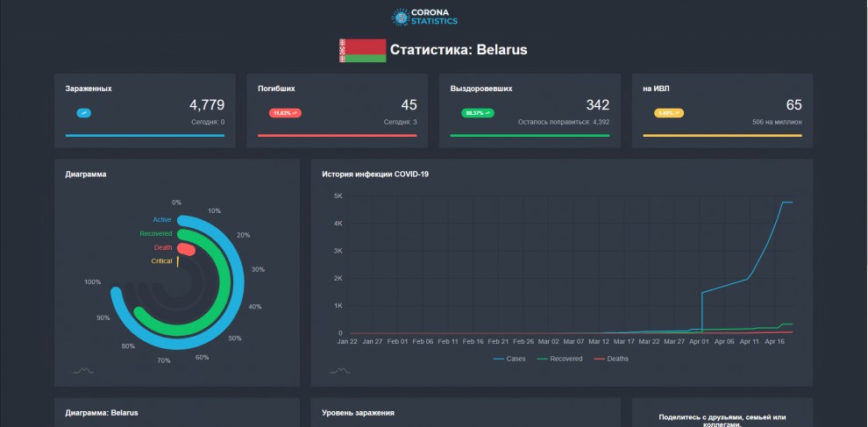Click the Mar 17 x-axis label
Viewport: 868px width, 427px height.
click(624, 342)
